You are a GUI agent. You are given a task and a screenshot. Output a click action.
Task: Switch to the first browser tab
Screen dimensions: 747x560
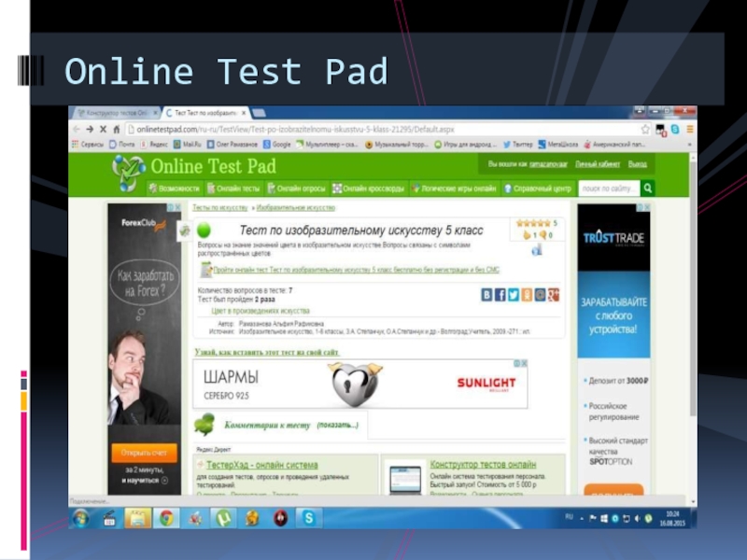click(112, 112)
